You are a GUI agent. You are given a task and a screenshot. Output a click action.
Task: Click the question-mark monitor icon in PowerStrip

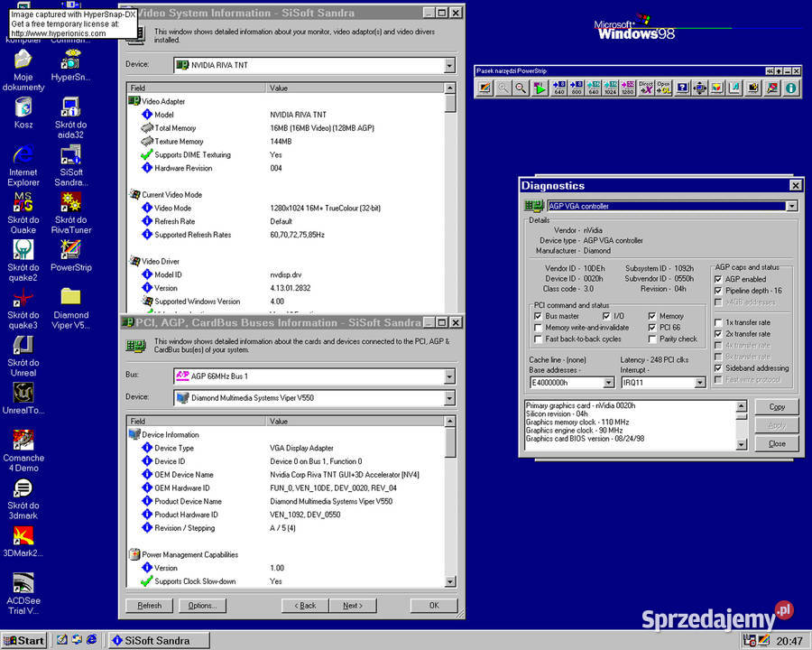coord(683,88)
